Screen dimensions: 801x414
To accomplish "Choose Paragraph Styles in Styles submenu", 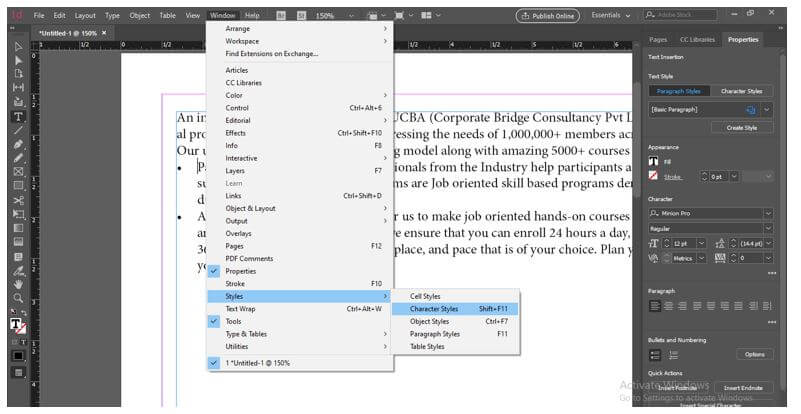I will pos(455,334).
